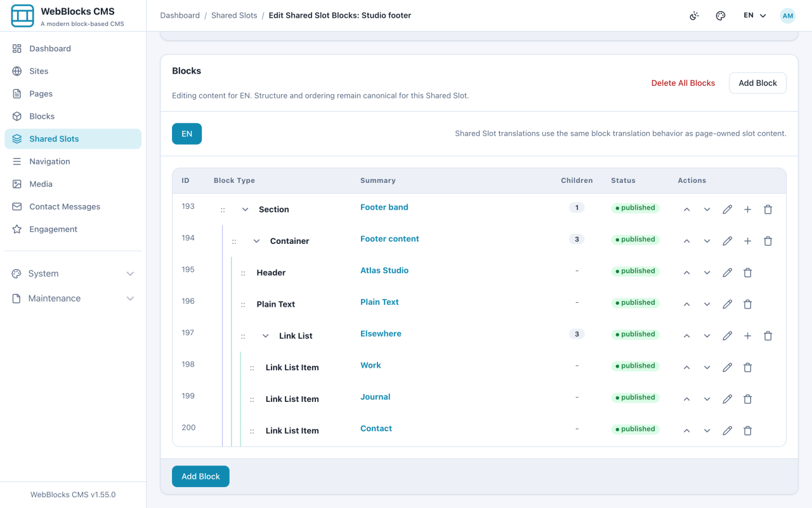Screen dimensions: 812x508
Task: Grab the drag handle of Section row
Action: point(223,210)
